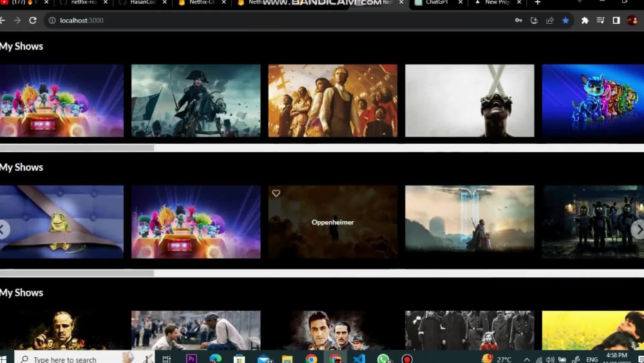Open Paw Patrol poster in first row
Screen dimensions: 644x363
(x=592, y=101)
